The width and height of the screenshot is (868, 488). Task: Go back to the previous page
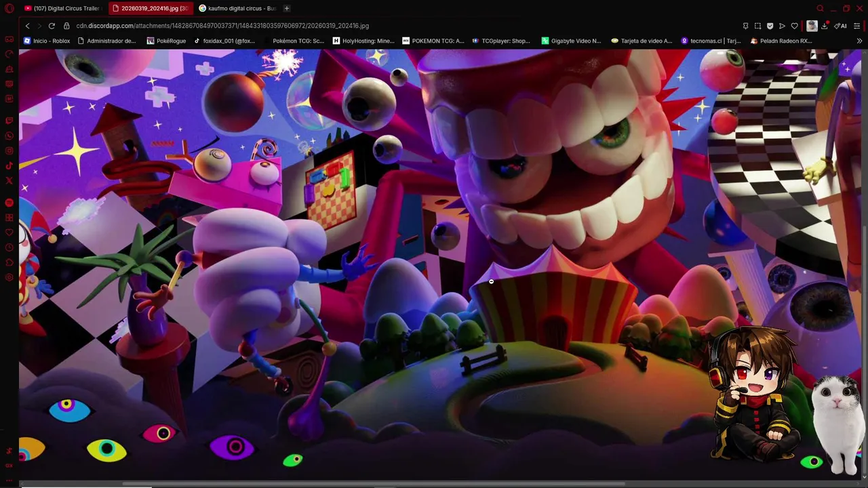click(x=27, y=26)
